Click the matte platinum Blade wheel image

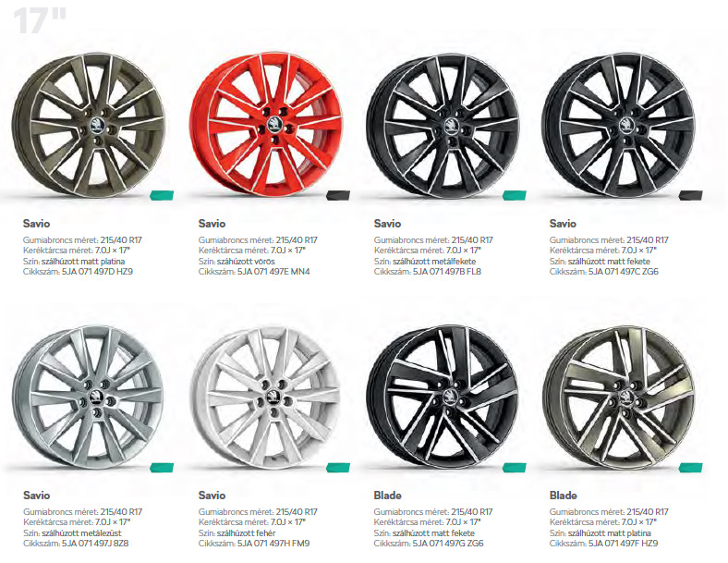(618, 398)
